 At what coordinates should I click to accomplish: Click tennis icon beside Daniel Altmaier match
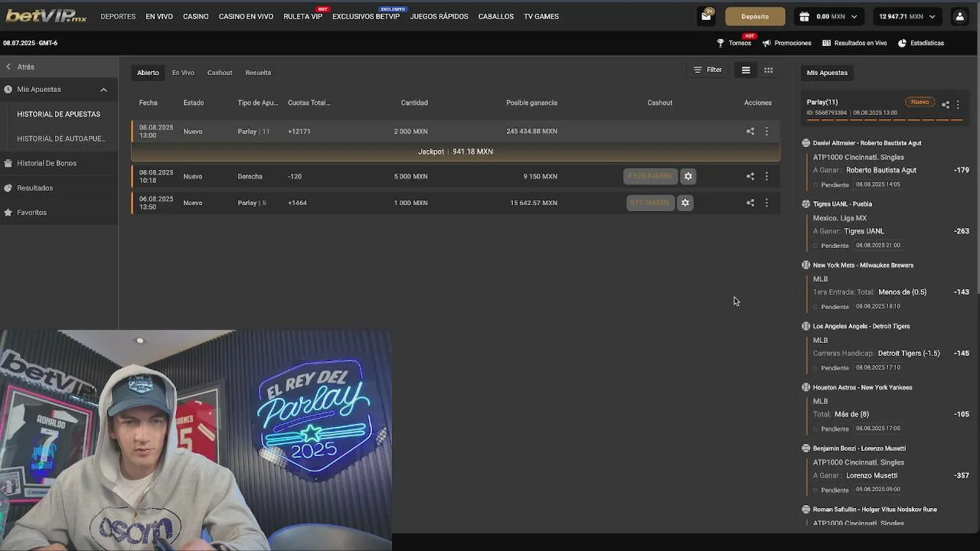pyautogui.click(x=805, y=143)
